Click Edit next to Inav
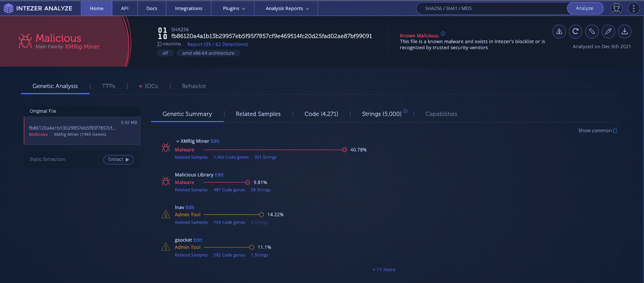 (190, 207)
